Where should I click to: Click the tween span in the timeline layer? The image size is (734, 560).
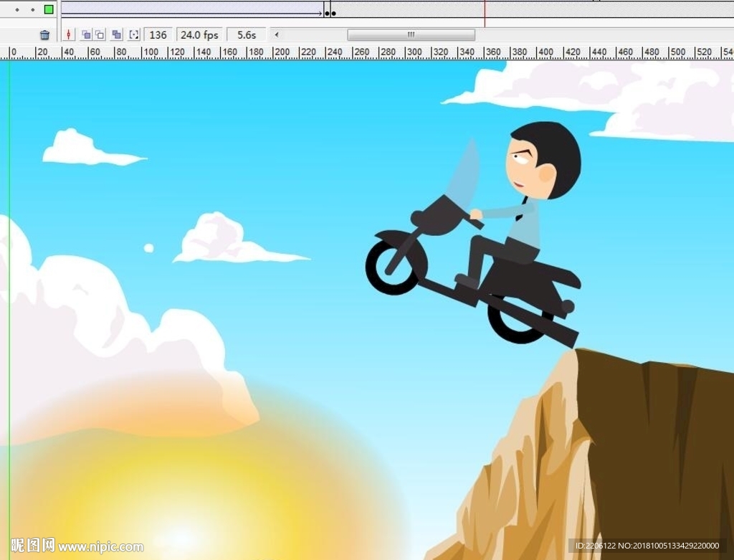(192, 9)
